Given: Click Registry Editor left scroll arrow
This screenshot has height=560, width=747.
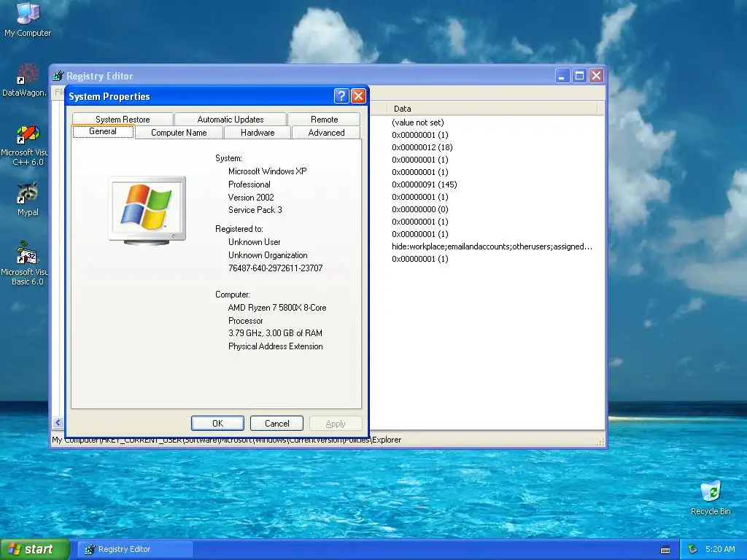Looking at the screenshot, I should (58, 422).
